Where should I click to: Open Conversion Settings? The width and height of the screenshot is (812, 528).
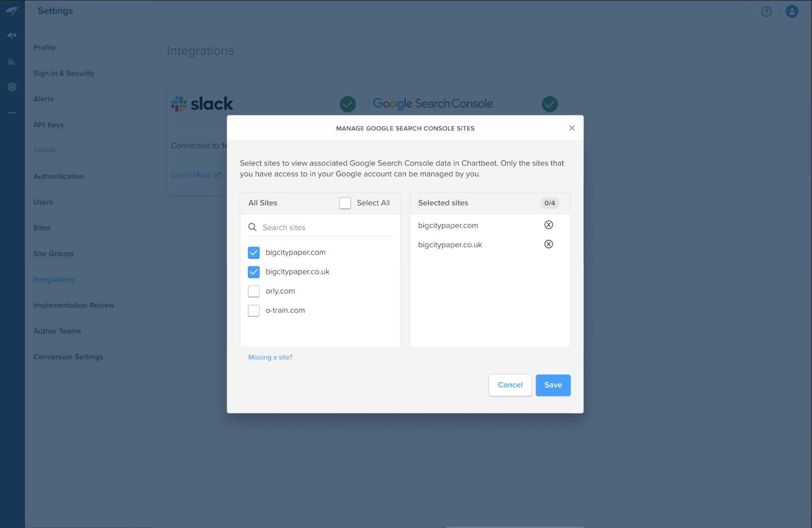click(x=68, y=357)
